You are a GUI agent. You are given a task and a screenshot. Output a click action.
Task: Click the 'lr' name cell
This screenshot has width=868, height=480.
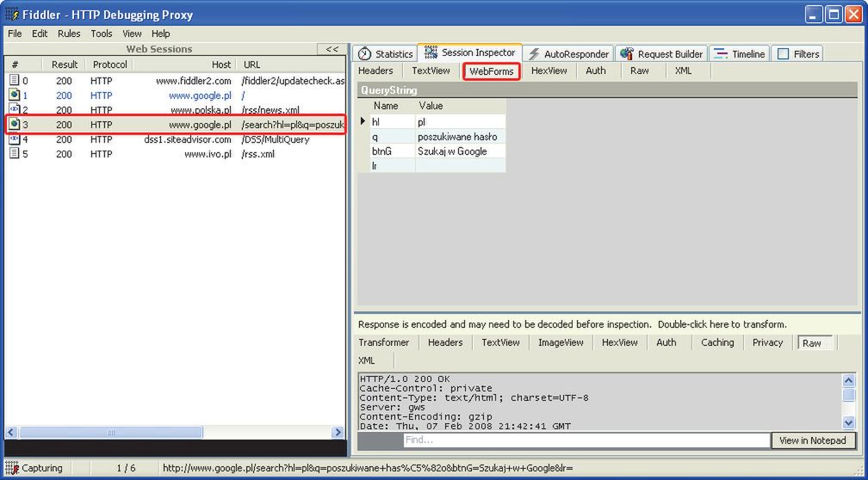click(x=392, y=165)
